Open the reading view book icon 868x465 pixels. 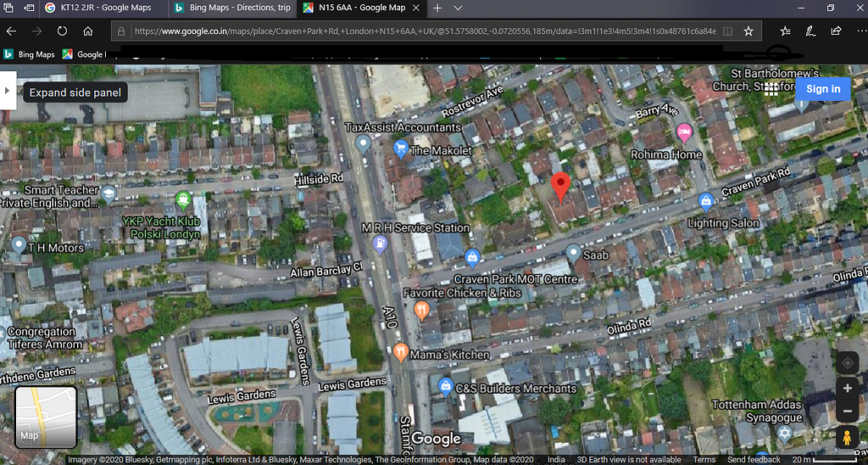point(728,31)
